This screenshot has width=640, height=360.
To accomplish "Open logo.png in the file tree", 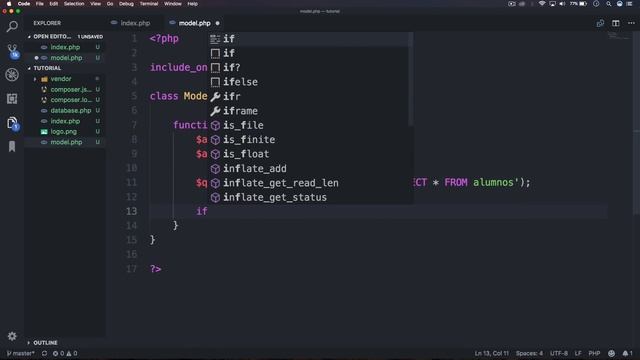I will pyautogui.click(x=65, y=132).
